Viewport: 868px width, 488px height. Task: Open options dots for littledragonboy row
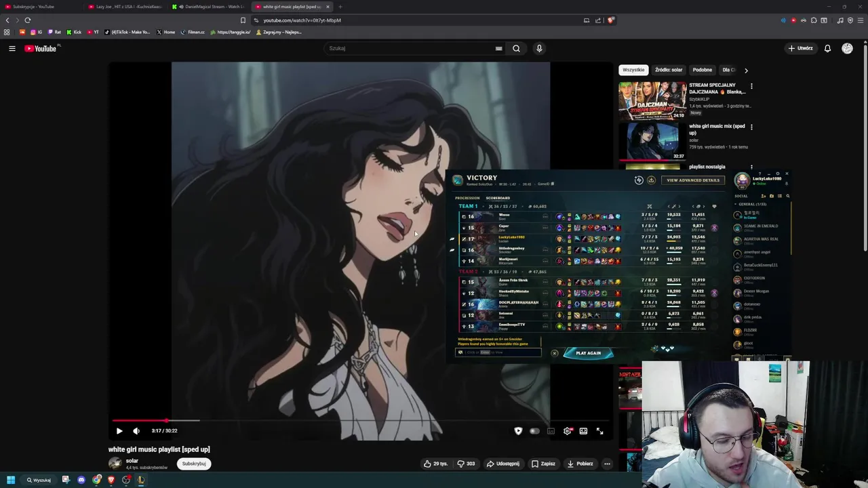(x=545, y=249)
